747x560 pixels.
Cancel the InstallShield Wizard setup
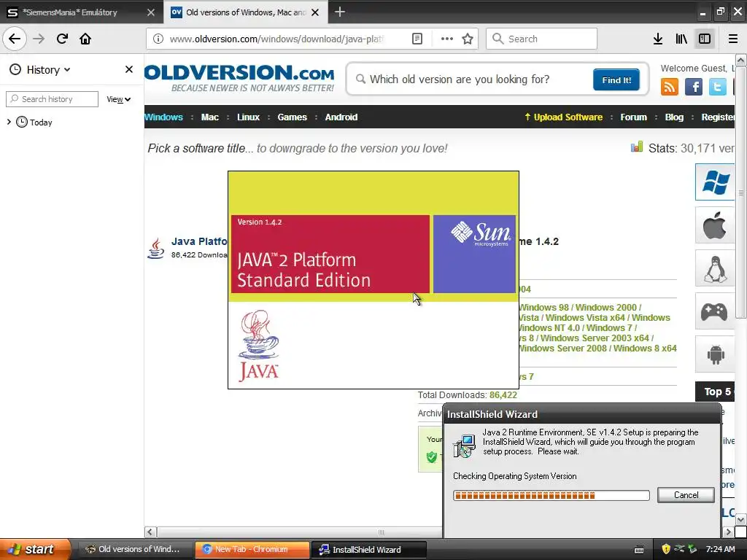(x=686, y=495)
